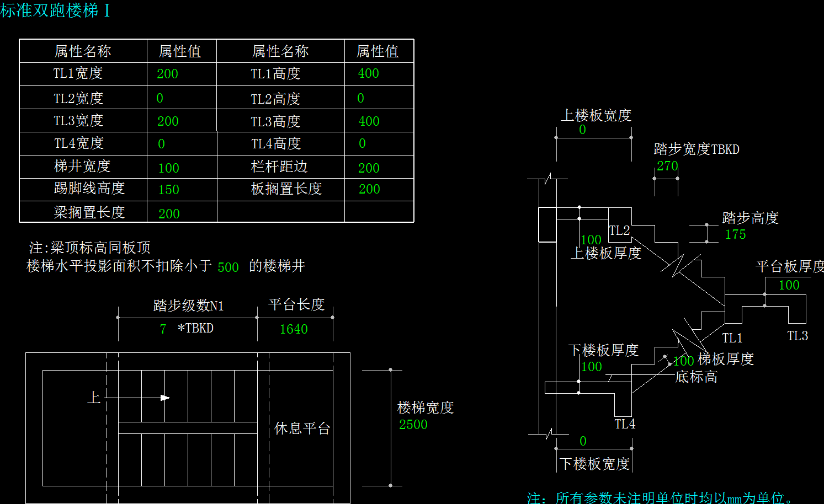Click the TL4 beam label in the section

point(625,424)
